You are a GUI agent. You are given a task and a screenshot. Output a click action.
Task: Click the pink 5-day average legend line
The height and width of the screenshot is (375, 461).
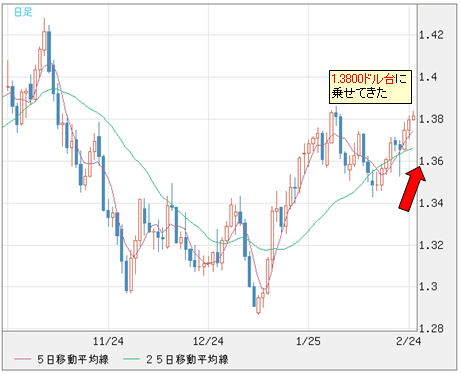(x=22, y=359)
